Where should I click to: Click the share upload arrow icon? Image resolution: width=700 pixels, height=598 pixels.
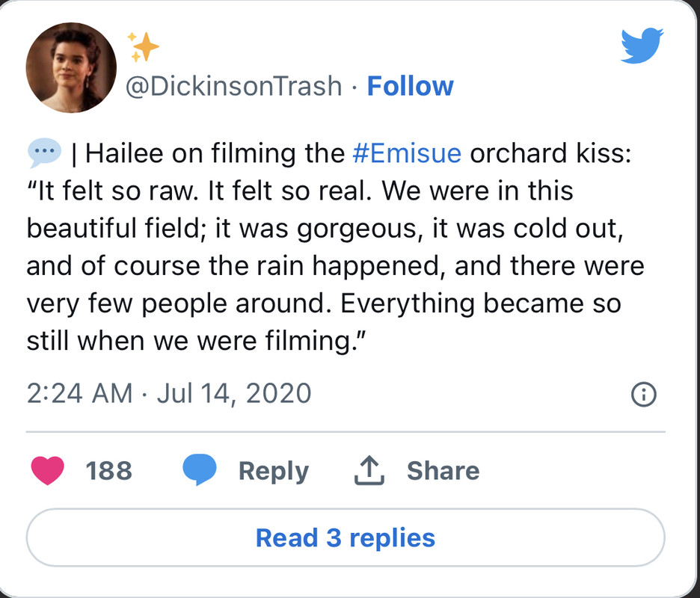coord(367,471)
